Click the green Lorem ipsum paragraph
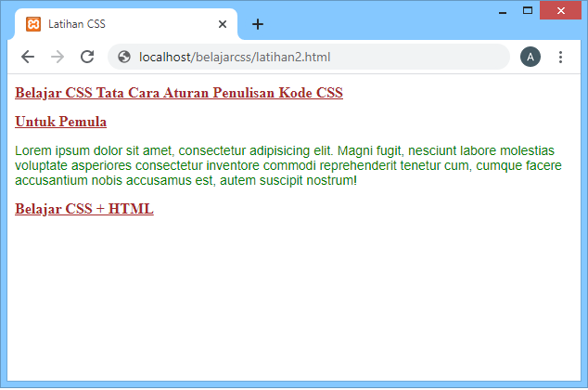Screen dimensions: 588x390 288,164
